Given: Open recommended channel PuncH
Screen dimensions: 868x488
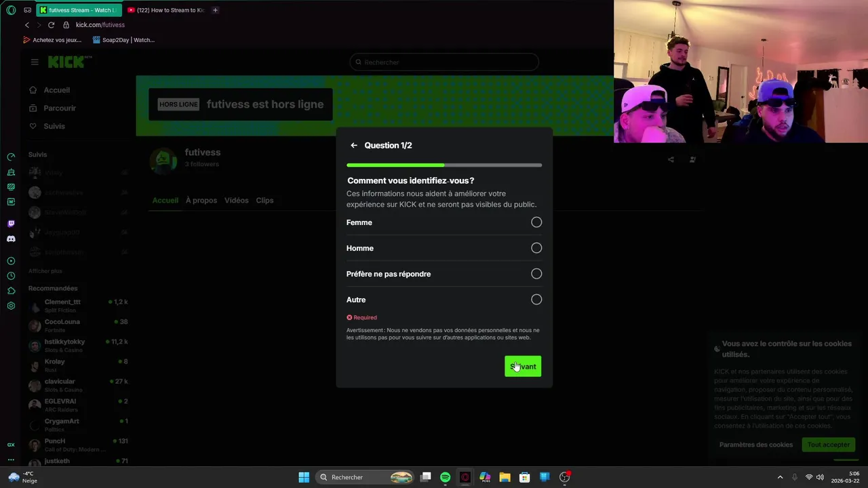Looking at the screenshot, I should (78, 445).
